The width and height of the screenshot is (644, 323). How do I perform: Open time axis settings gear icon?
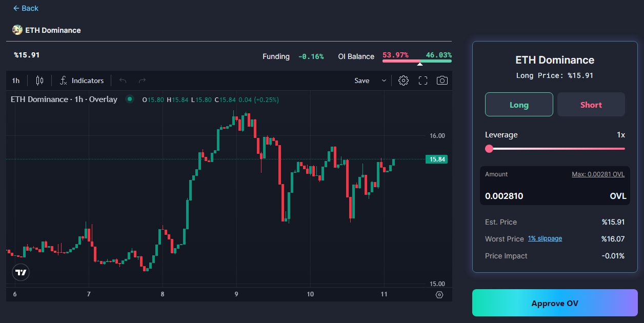[439, 294]
